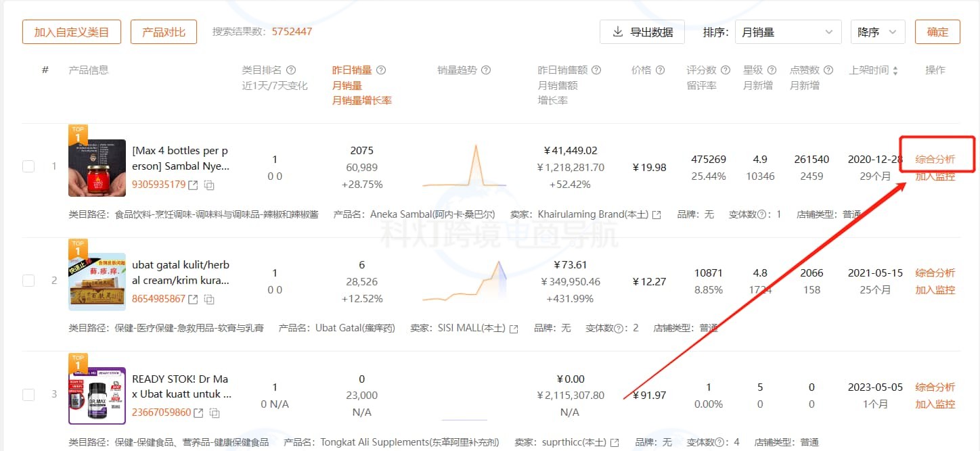
Task: Open SISI MALL seller external link icon
Action: coord(514,329)
